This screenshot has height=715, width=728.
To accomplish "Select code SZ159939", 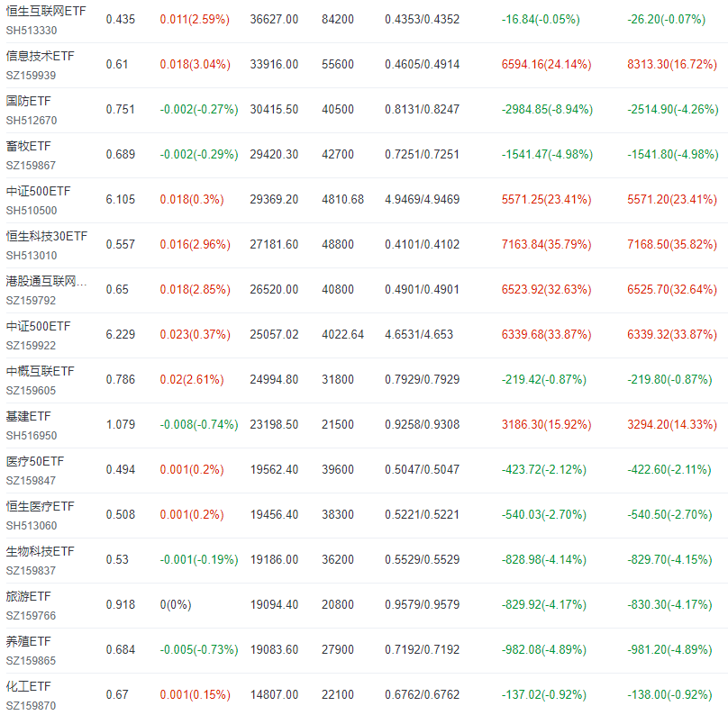I will pyautogui.click(x=32, y=76).
